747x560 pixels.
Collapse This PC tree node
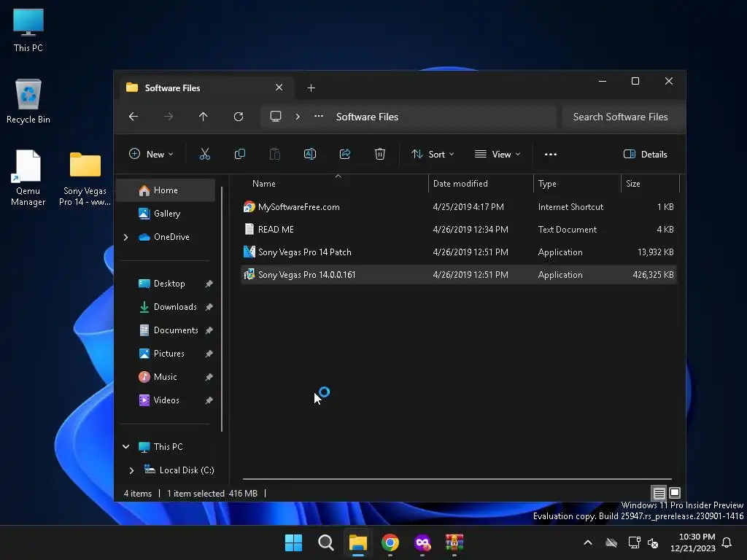[x=125, y=447]
